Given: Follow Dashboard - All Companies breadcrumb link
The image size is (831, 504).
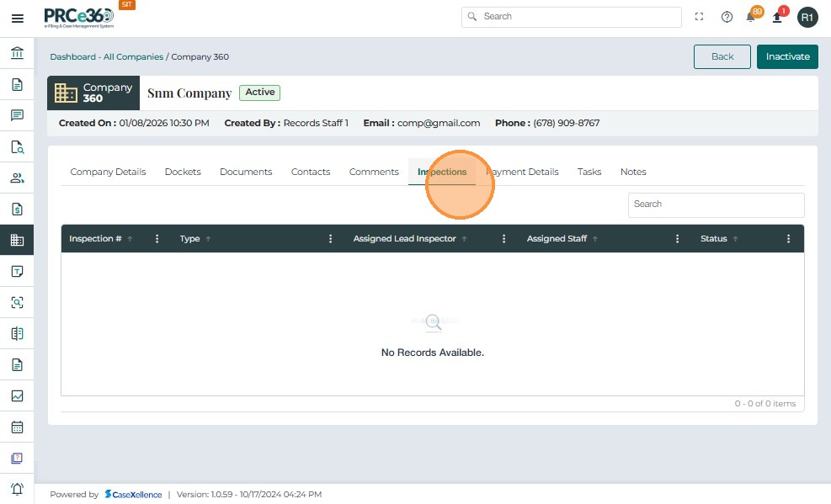Looking at the screenshot, I should [x=107, y=56].
